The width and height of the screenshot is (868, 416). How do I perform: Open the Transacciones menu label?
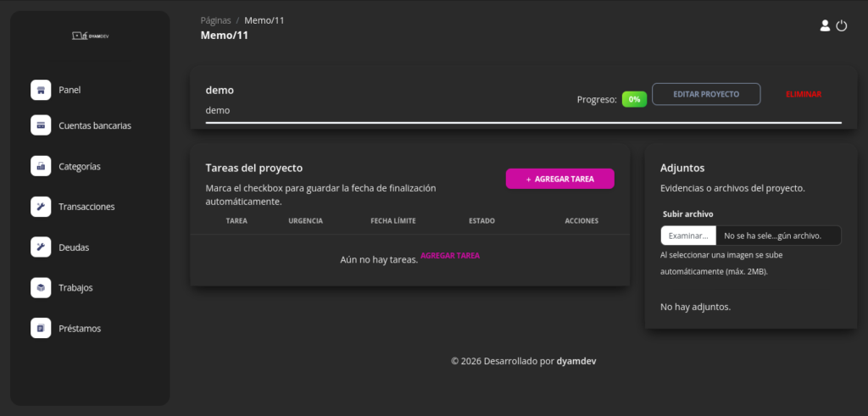[86, 207]
